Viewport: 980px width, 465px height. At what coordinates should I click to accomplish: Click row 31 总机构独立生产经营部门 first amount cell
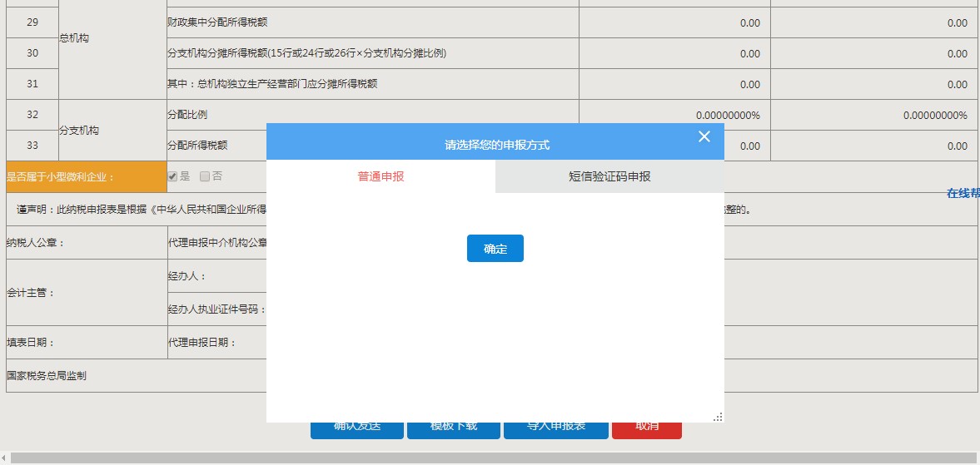[x=674, y=84]
